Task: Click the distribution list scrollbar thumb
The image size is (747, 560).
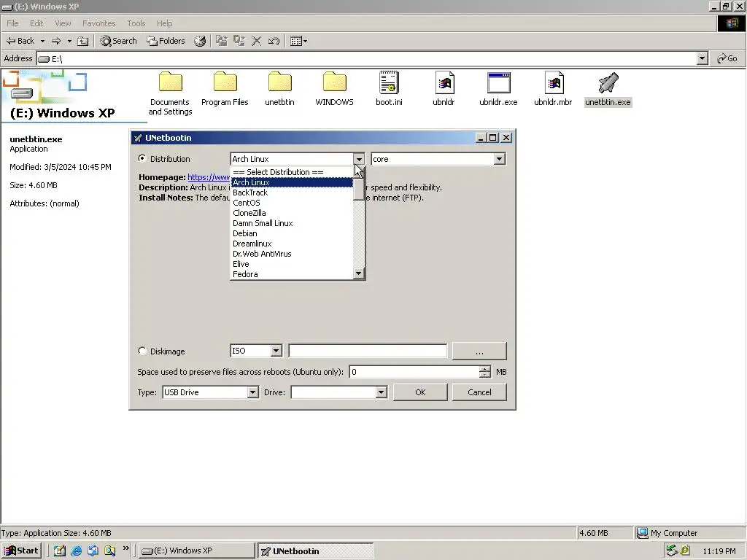Action: click(359, 189)
